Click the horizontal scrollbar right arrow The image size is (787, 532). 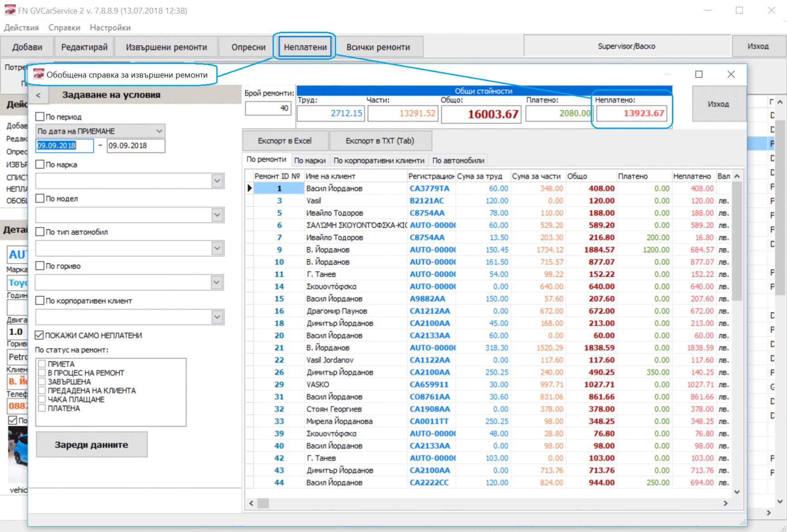click(725, 503)
